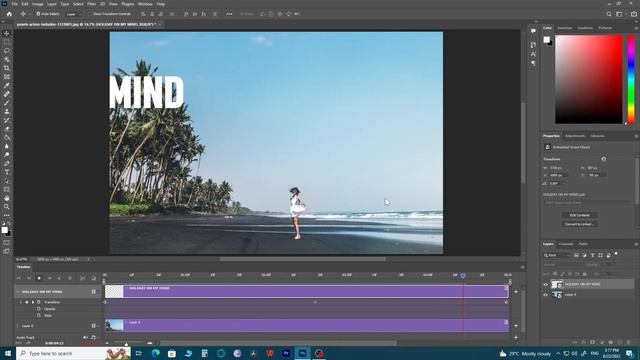Image resolution: width=640 pixels, height=360 pixels.
Task: Go to first frame in Timeline
Action: pos(19,278)
